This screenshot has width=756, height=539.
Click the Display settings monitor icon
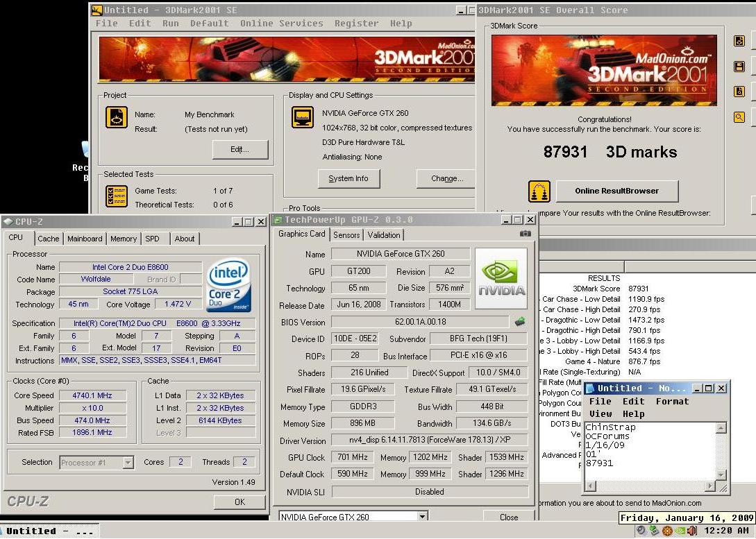(302, 117)
